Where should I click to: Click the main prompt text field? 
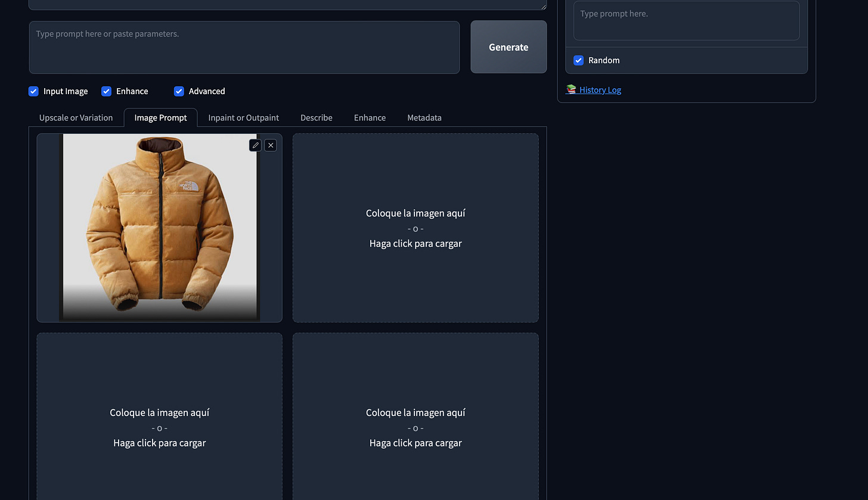coord(244,47)
